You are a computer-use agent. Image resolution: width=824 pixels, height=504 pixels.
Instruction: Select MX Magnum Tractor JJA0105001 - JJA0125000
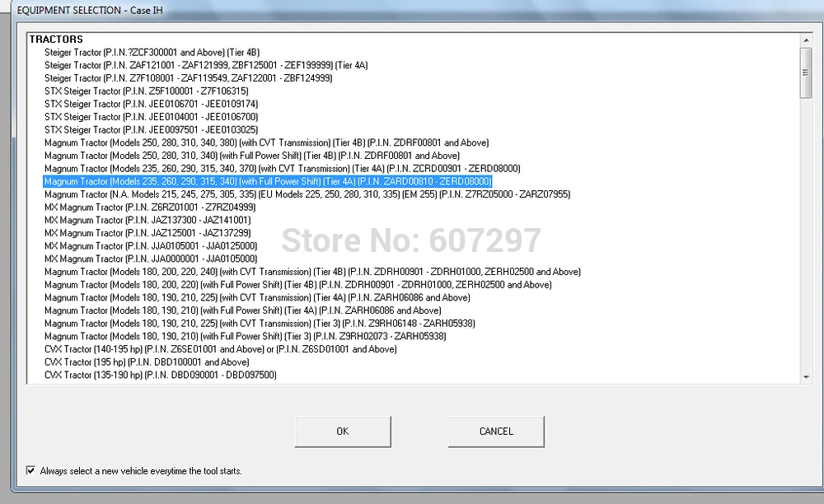151,245
